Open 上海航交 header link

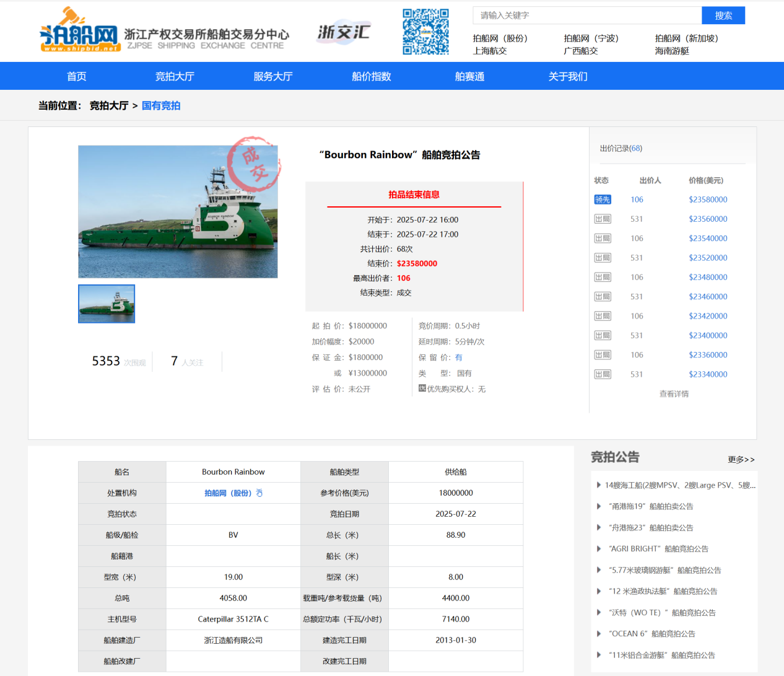click(490, 51)
